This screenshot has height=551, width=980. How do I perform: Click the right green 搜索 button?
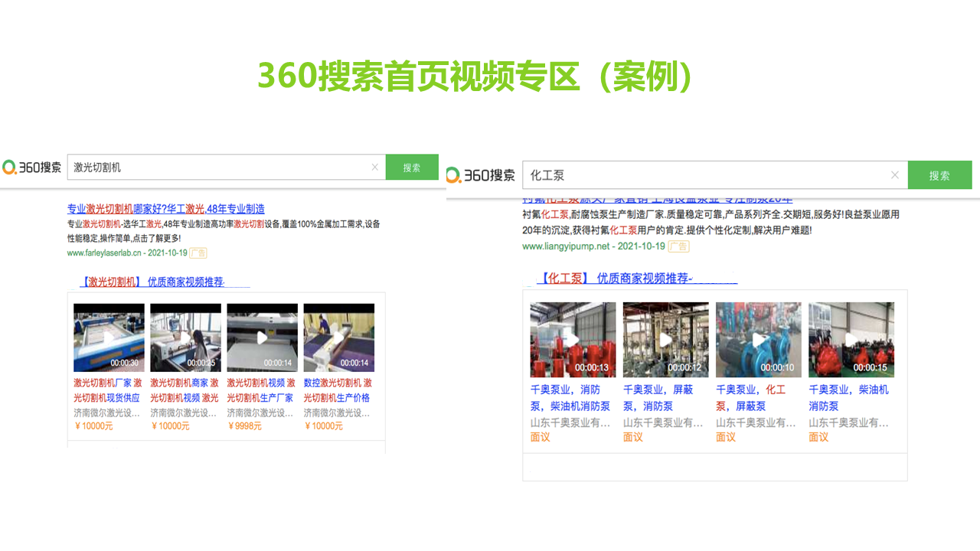pyautogui.click(x=940, y=174)
